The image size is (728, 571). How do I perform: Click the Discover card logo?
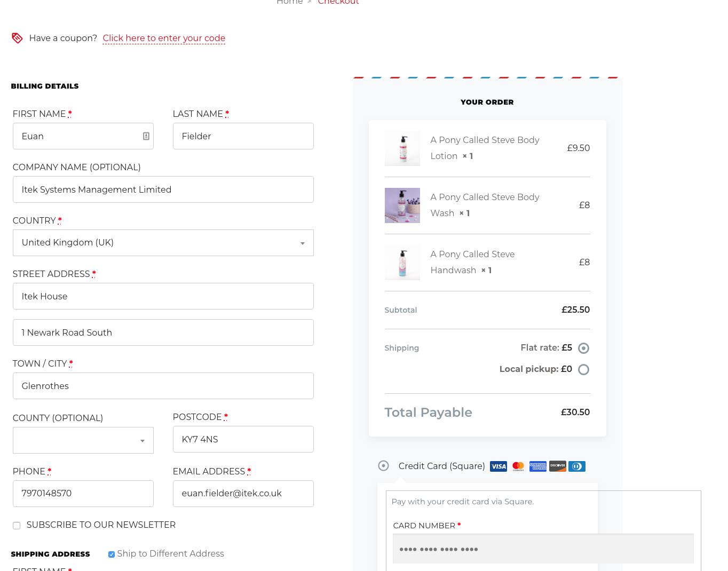(558, 466)
